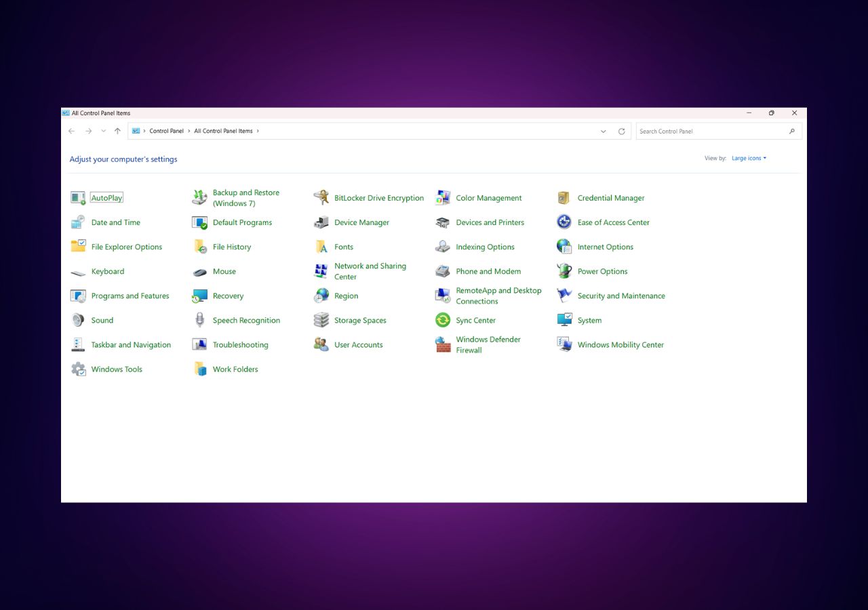Open the Credential Manager safe icon
The height and width of the screenshot is (610, 868).
pos(564,198)
